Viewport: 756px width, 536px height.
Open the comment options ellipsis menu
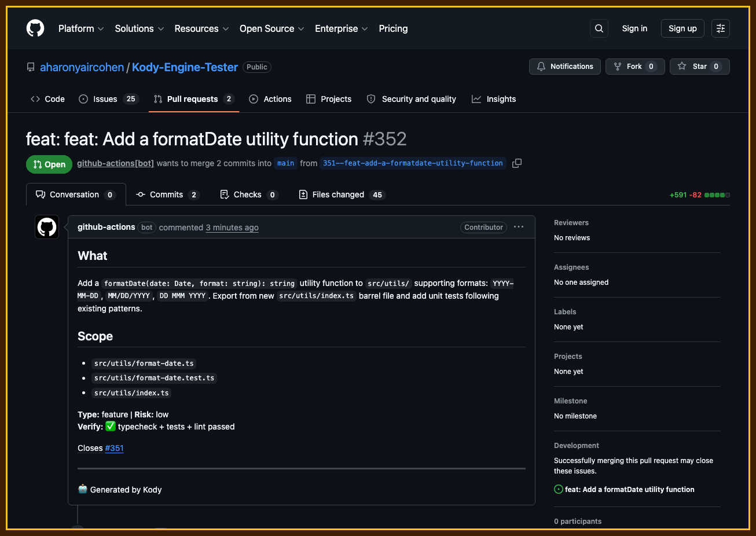518,227
